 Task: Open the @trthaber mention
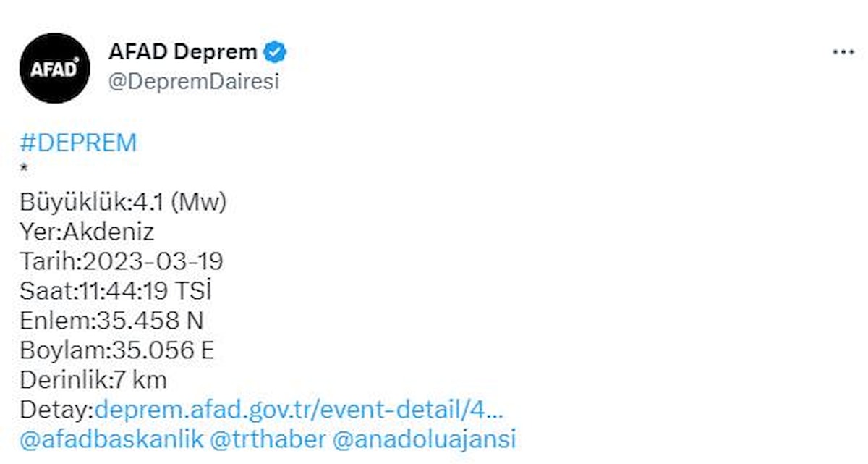coord(267,439)
